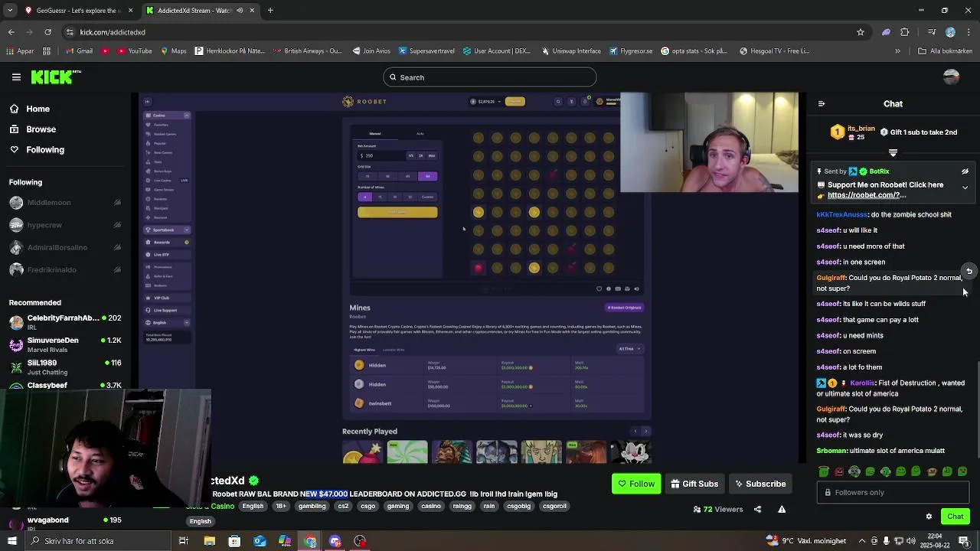Select the Highest Wins tab

pos(364,350)
